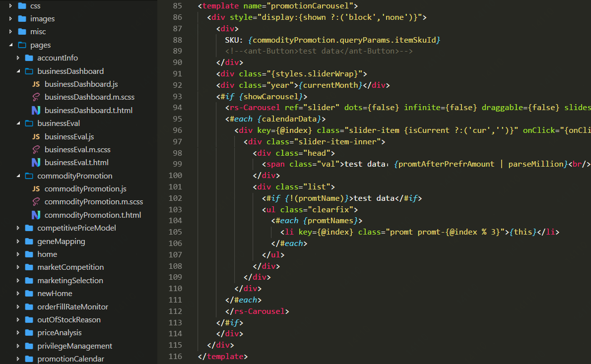Expand the misc folder arrow
The image size is (591, 364).
pos(10,32)
